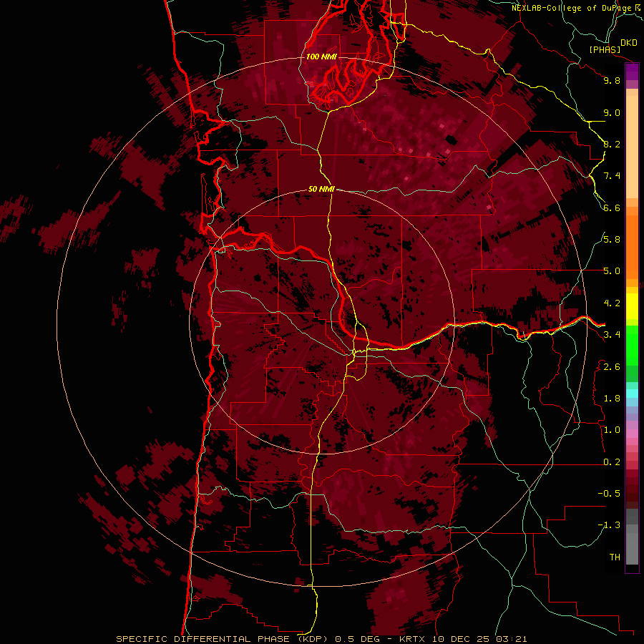The image size is (644, 644).
Task: Click the 9.8 value on color scale
Action: (612, 80)
